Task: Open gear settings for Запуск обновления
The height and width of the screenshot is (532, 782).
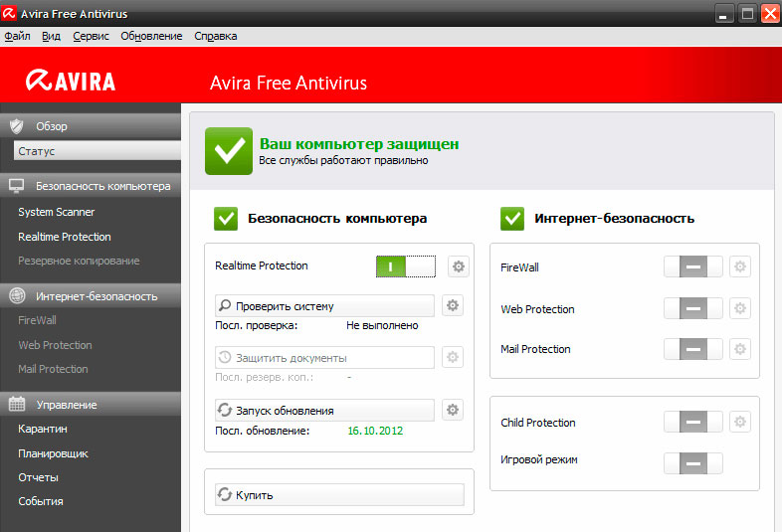Action: point(453,410)
